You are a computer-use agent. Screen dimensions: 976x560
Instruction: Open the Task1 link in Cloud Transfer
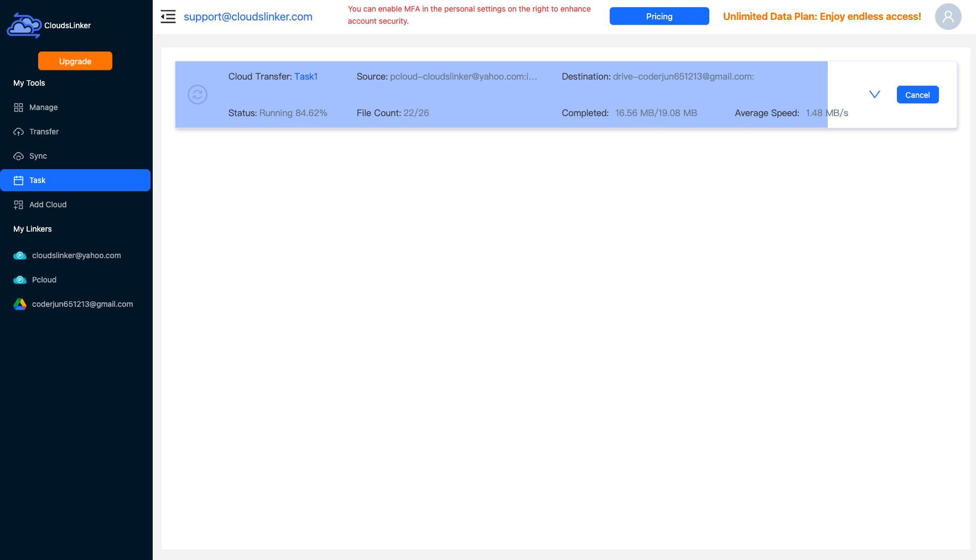pyautogui.click(x=306, y=76)
